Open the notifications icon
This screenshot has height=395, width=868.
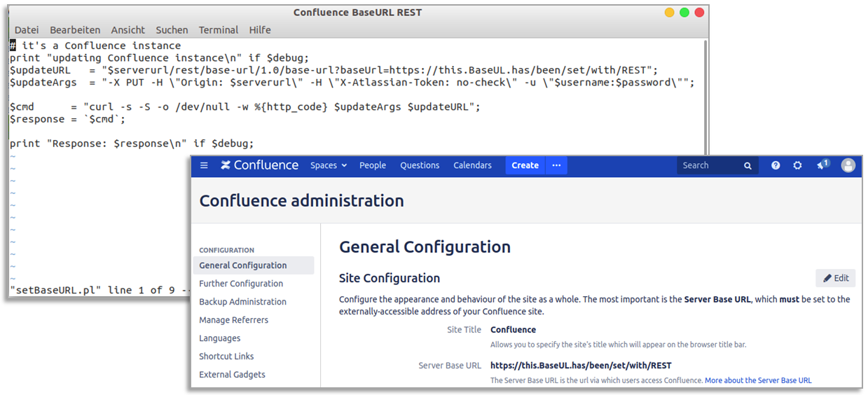[822, 165]
